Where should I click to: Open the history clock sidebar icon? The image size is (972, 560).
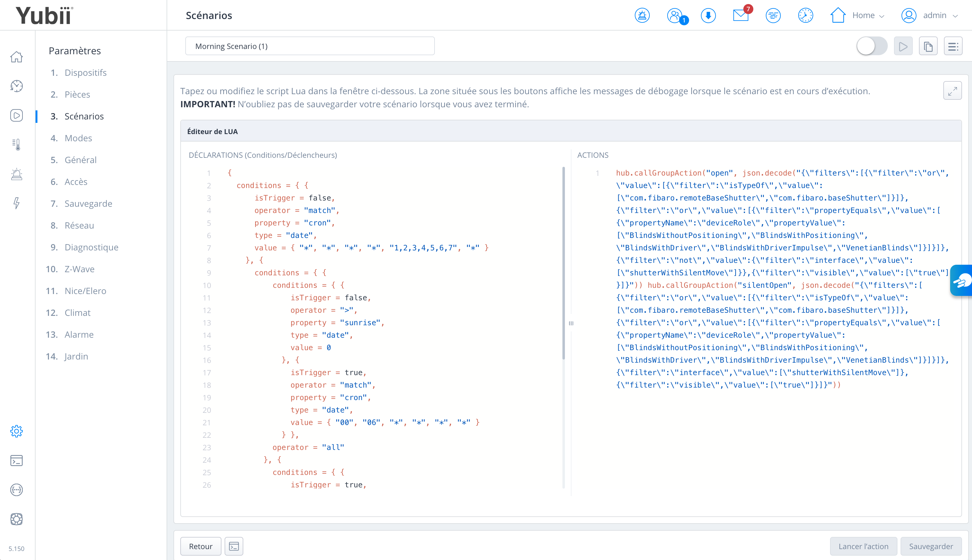point(17,86)
